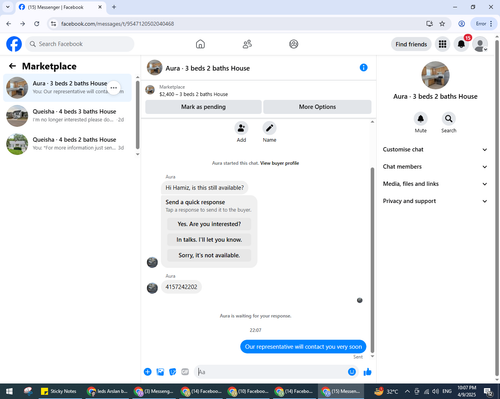Click the More Options button

(x=317, y=107)
